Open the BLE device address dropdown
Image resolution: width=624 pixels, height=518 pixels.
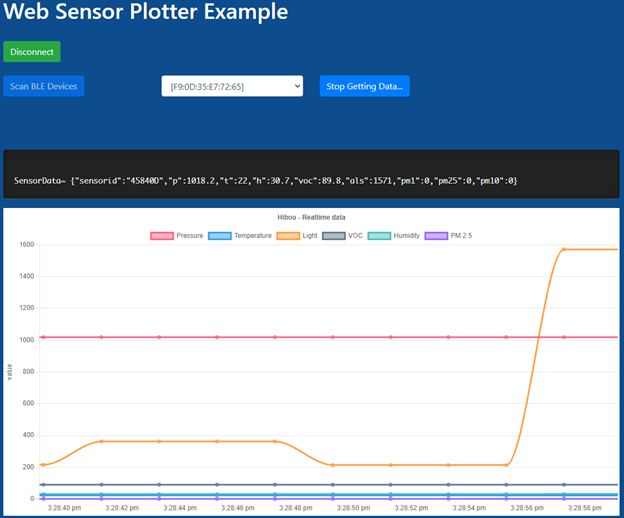pyautogui.click(x=232, y=87)
